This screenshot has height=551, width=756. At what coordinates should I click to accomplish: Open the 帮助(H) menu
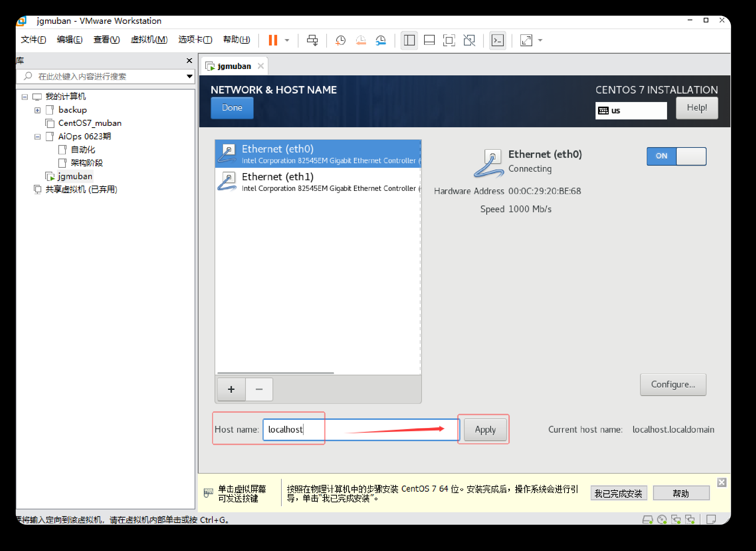237,39
